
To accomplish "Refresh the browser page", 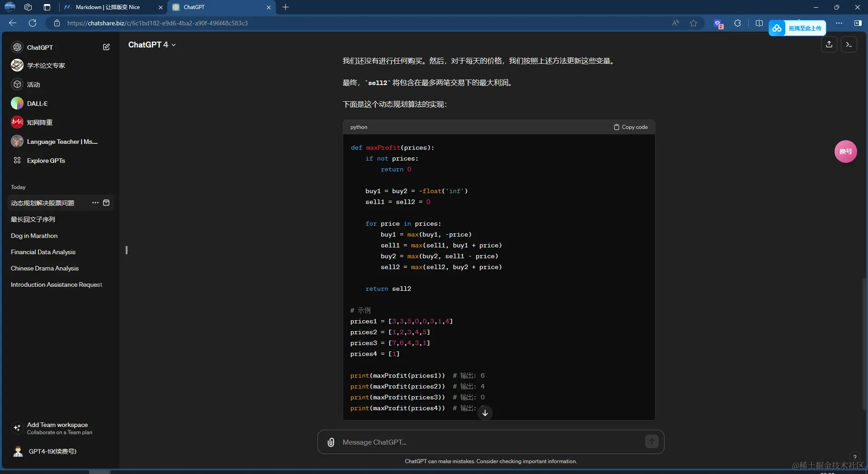I will pos(33,23).
